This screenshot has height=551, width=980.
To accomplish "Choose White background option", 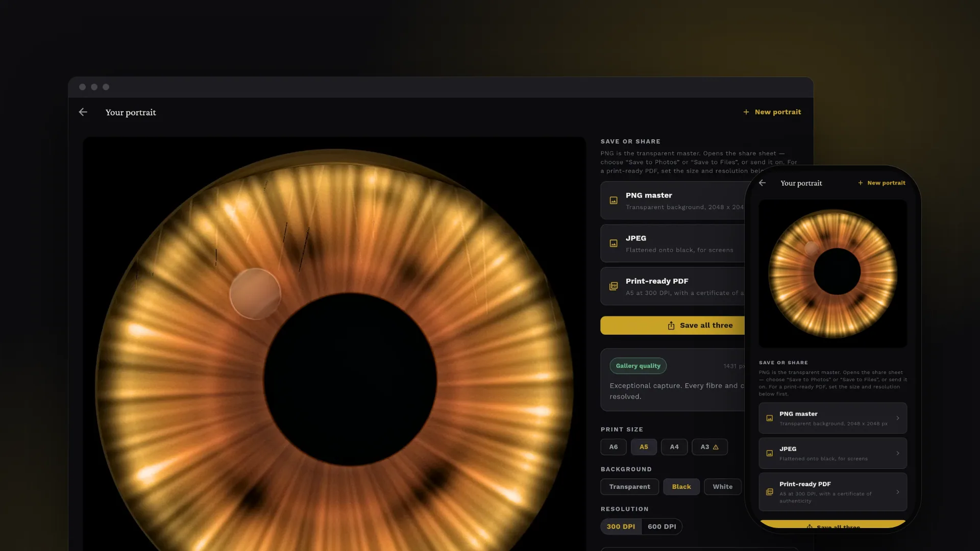I will tap(723, 487).
